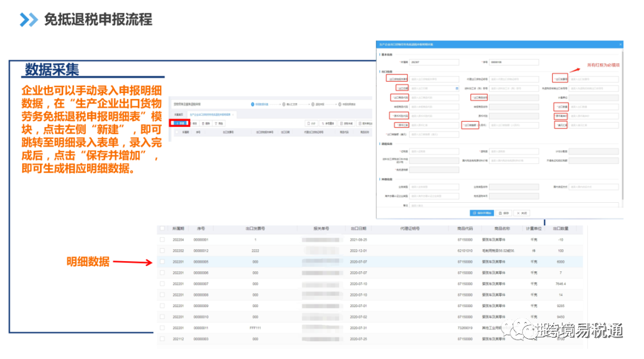Check the row with 序号 00000001
This screenshot has width=644, height=359.
click(162, 240)
